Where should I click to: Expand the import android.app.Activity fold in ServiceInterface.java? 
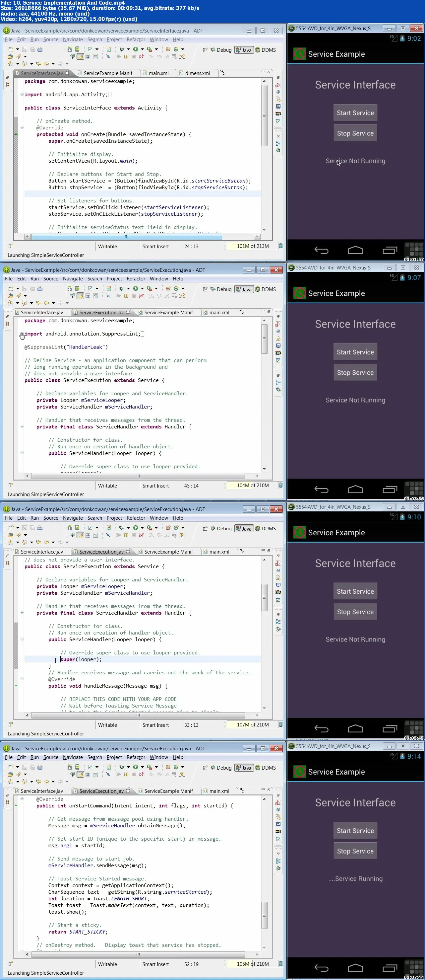(x=22, y=94)
